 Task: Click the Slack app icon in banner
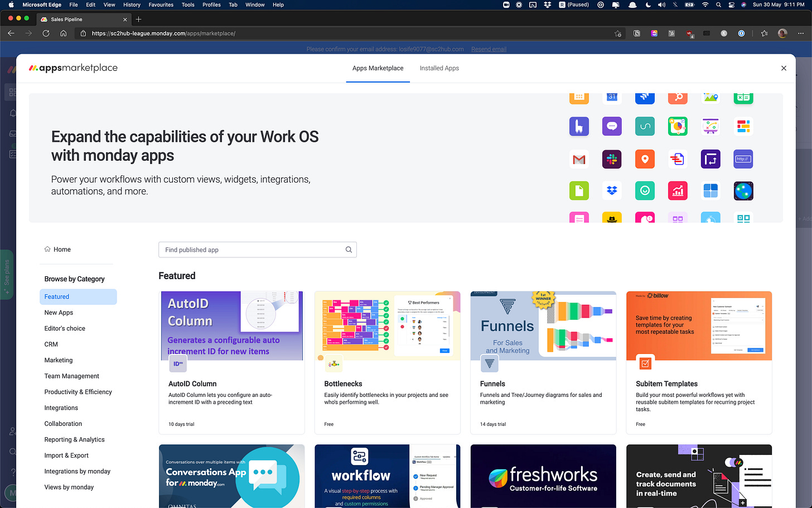612,159
